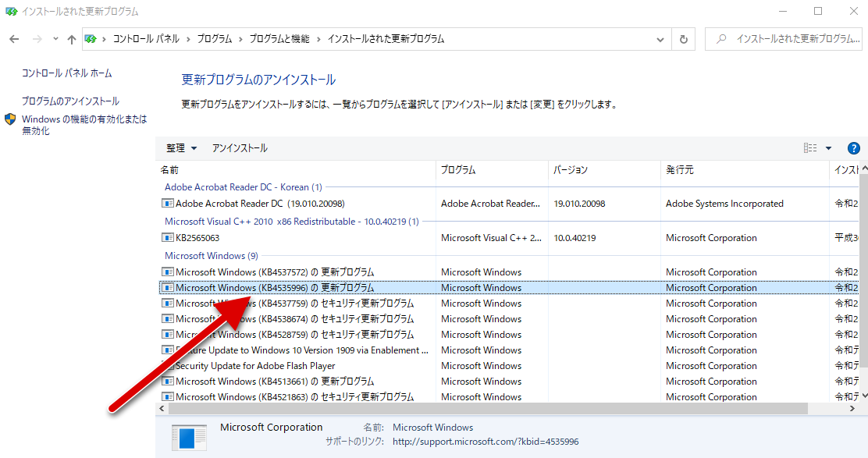
Task: Click the support link kbid=4535996
Action: pyautogui.click(x=486, y=442)
